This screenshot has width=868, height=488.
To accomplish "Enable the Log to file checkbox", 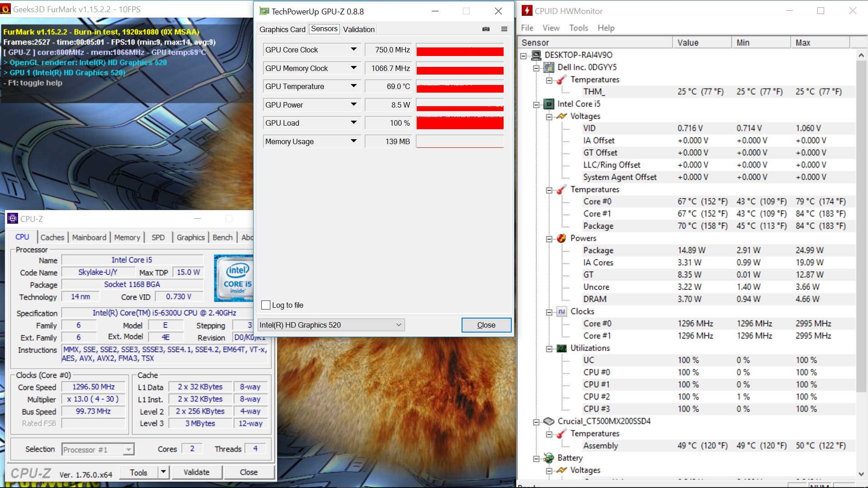I will 266,305.
